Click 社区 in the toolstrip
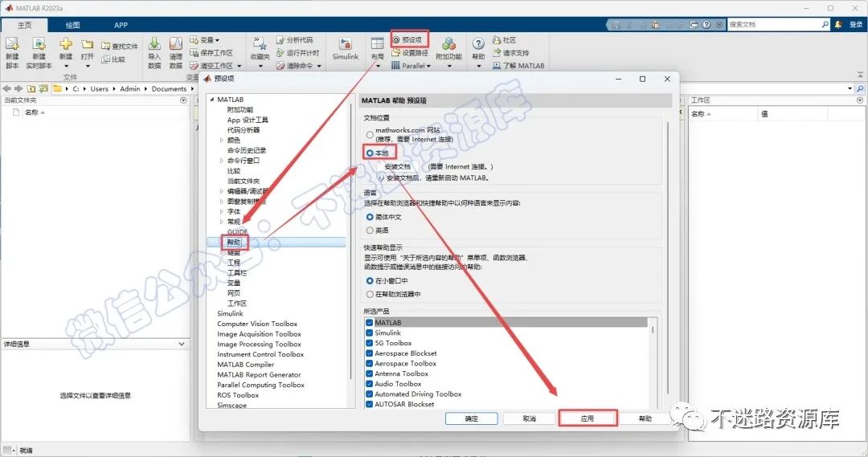Viewport: 868px width, 457px height. click(504, 40)
